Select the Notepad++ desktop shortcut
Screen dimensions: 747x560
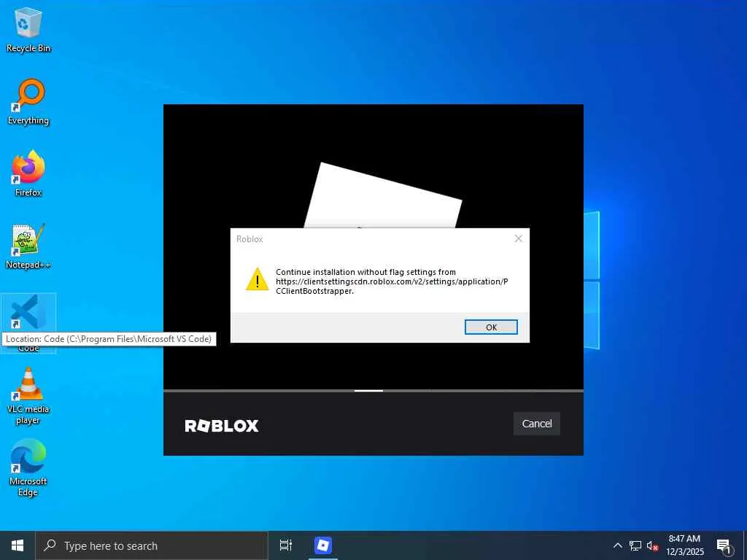pyautogui.click(x=28, y=246)
